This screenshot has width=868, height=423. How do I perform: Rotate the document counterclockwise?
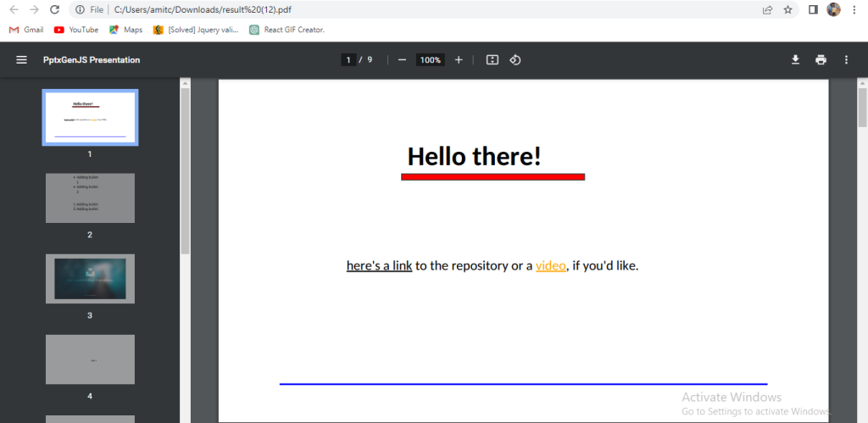(515, 60)
